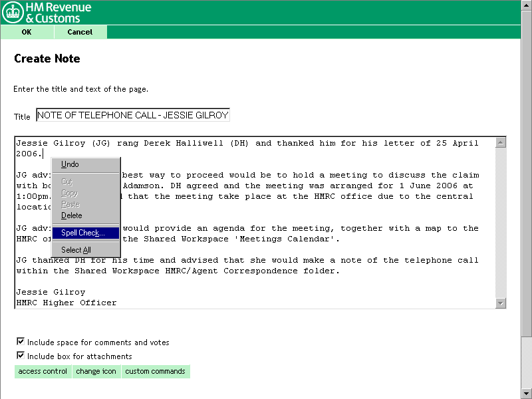Click the note text area's scroll up arrow
This screenshot has width=532, height=399.
(501, 142)
